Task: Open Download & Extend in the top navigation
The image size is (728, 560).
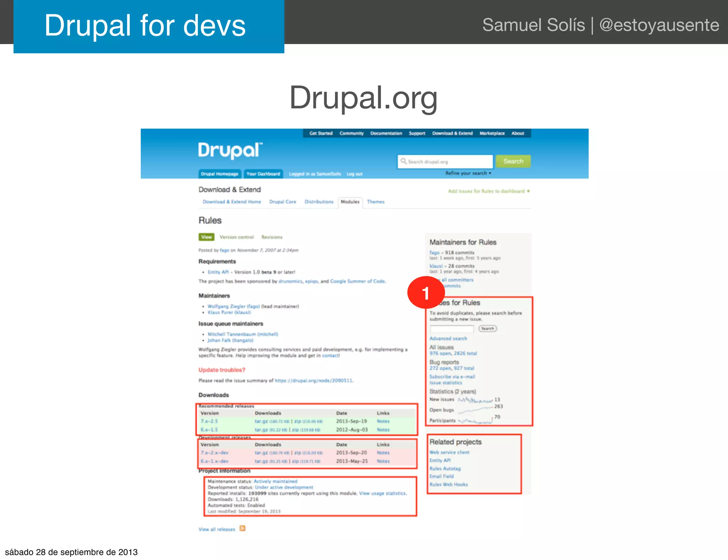Action: [453, 133]
